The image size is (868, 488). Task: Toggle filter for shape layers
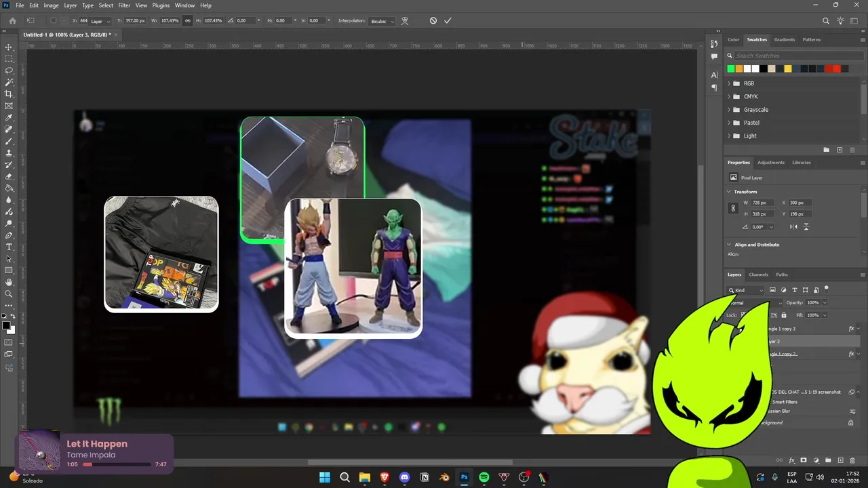(805, 290)
